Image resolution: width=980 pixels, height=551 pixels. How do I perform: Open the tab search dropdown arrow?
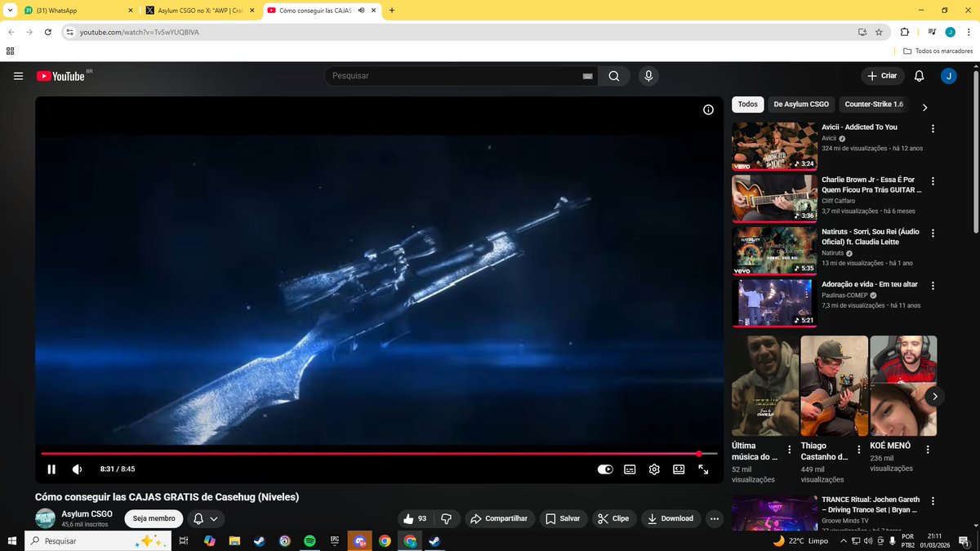[10, 11]
